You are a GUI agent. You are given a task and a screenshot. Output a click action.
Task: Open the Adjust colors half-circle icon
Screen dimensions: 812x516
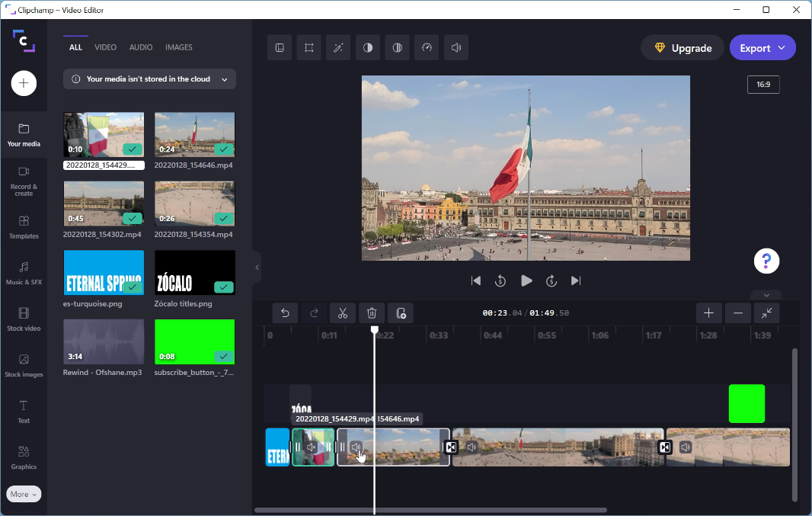(368, 47)
